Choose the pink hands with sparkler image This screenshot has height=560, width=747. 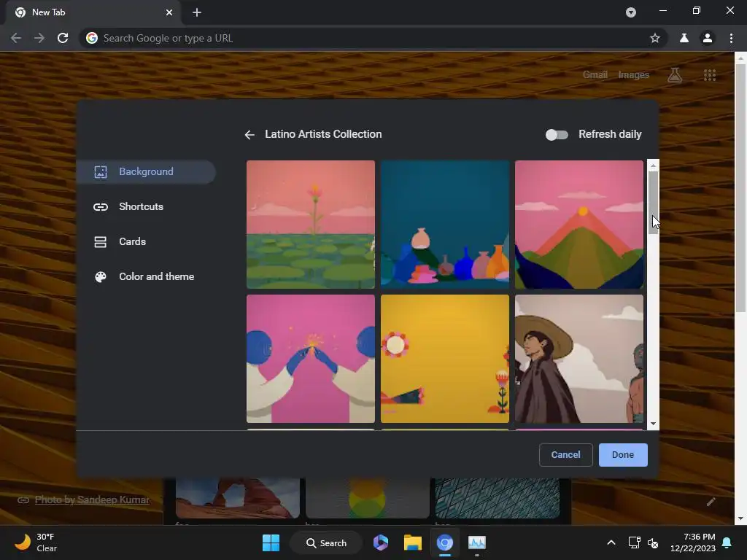pyautogui.click(x=311, y=359)
